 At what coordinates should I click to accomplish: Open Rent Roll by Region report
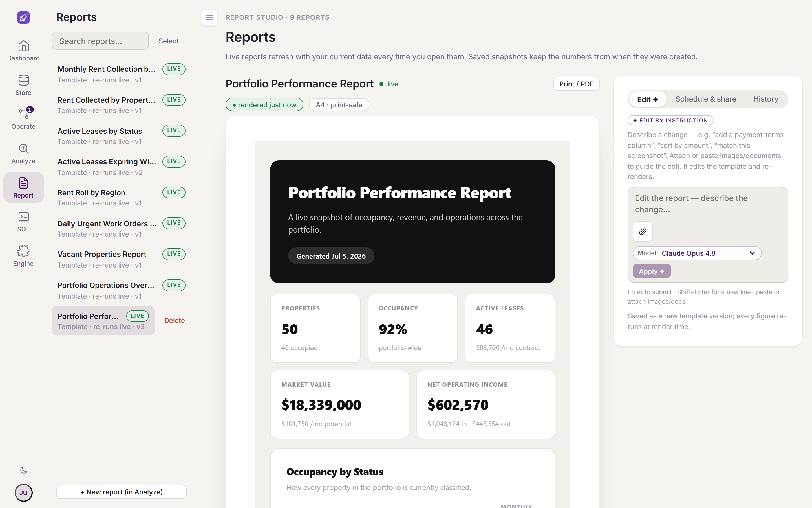(121, 198)
